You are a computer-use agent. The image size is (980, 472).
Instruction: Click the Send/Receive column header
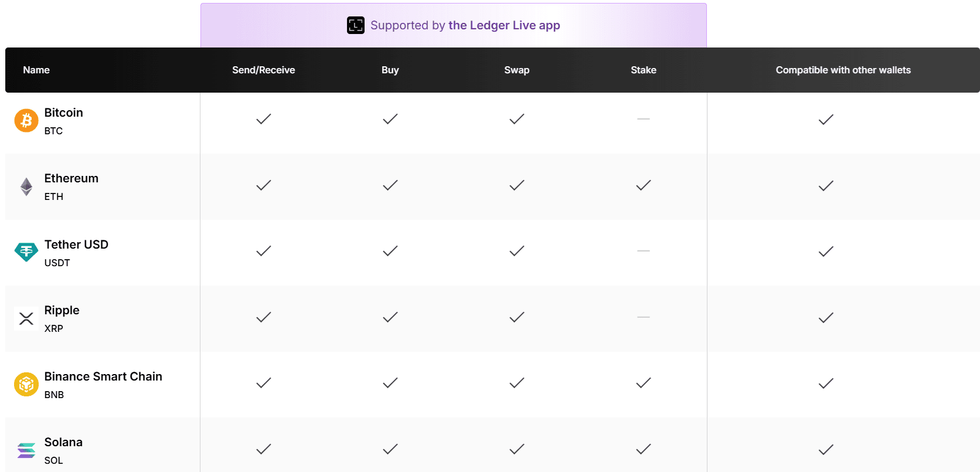pyautogui.click(x=264, y=70)
